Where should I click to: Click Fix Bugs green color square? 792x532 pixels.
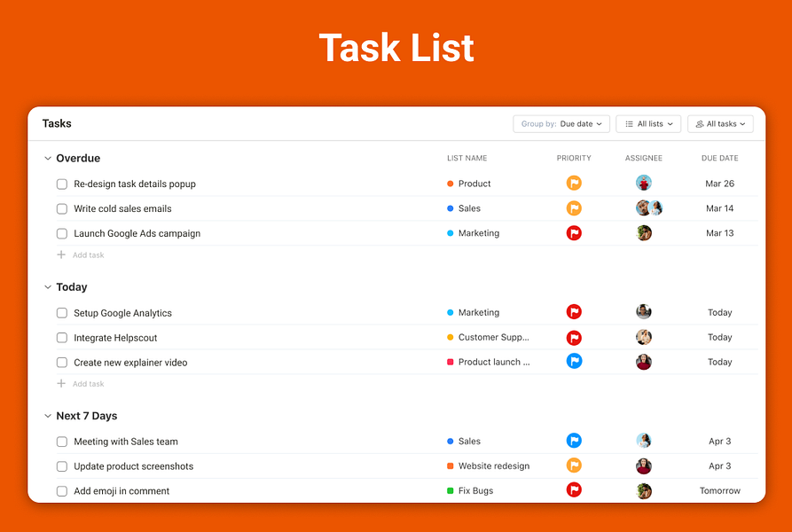coord(450,490)
